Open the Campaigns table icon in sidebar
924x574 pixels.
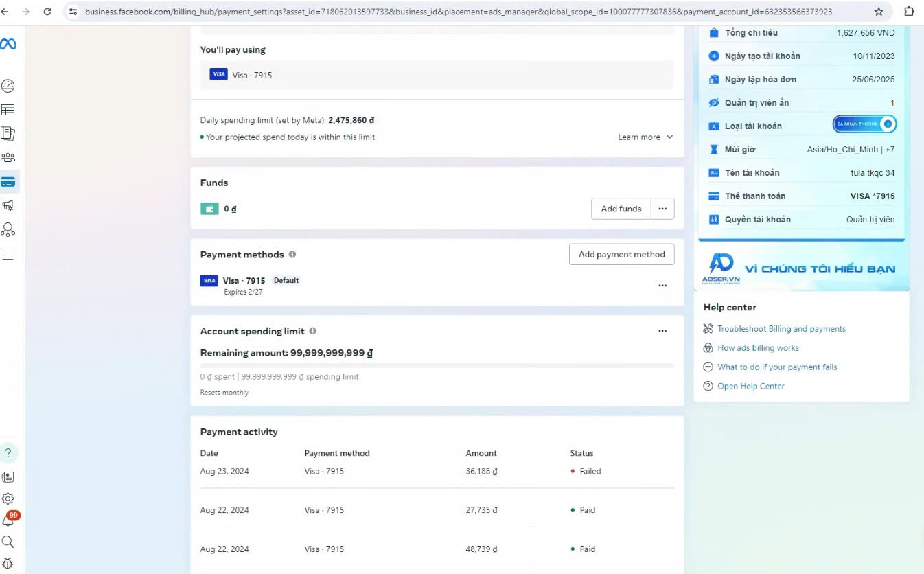tap(8, 110)
